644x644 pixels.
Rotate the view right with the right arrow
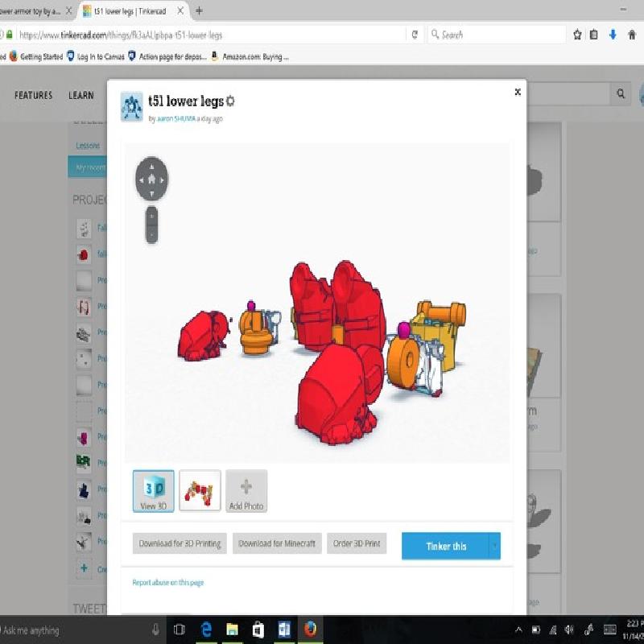point(163,180)
